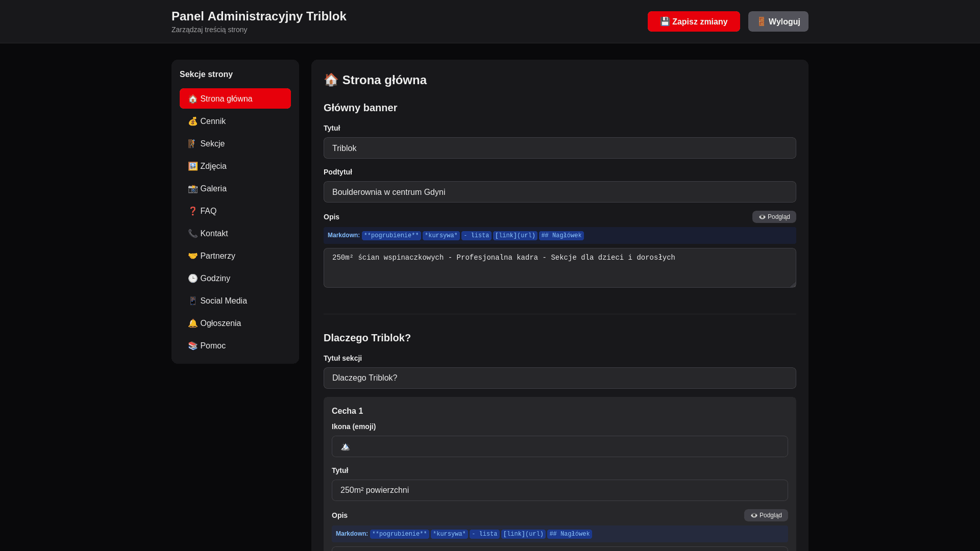Screen dimensions: 980x551
Task: Click the question mark icon next to FAQ
Action: (x=193, y=211)
